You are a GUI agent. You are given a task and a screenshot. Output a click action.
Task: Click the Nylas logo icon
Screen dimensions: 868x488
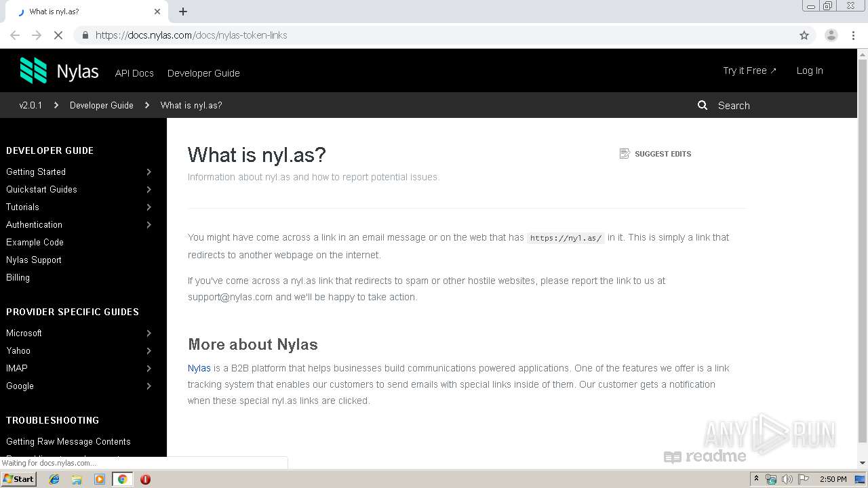(33, 70)
